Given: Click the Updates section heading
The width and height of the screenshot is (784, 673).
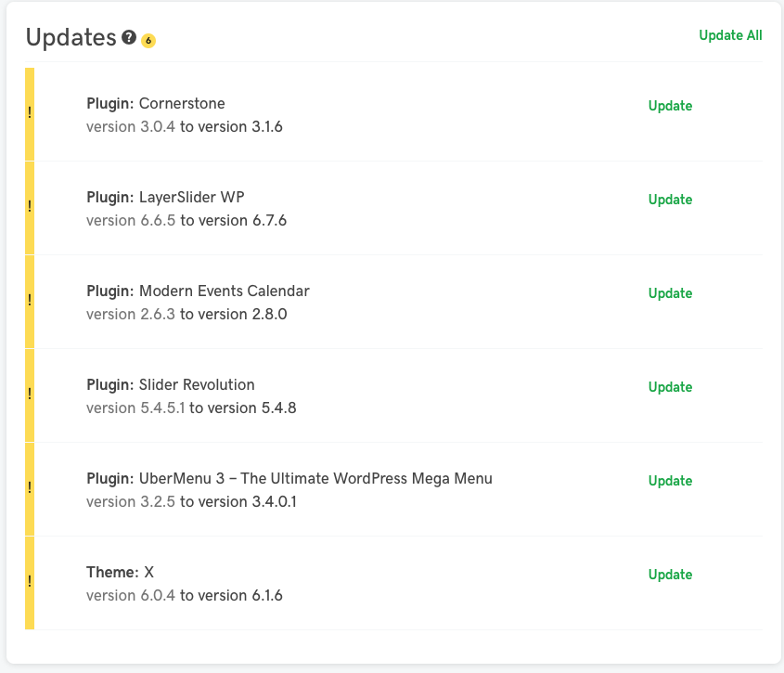Looking at the screenshot, I should point(71,37).
